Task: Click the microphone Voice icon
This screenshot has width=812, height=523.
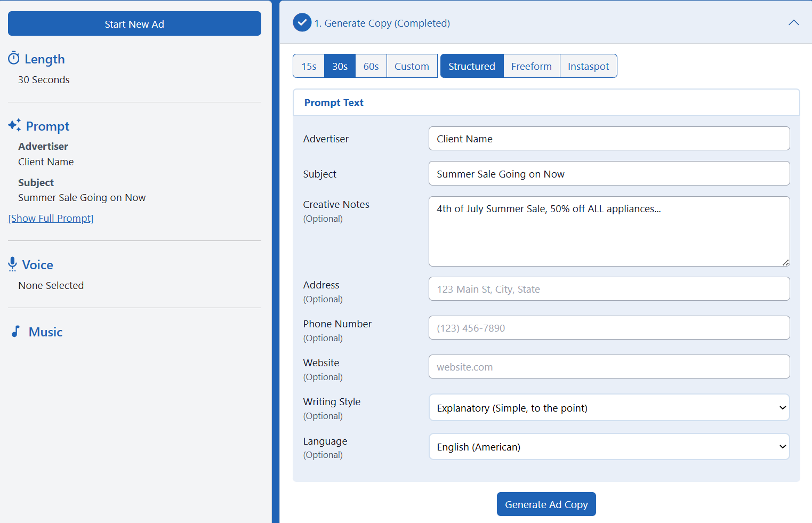Action: 13,264
